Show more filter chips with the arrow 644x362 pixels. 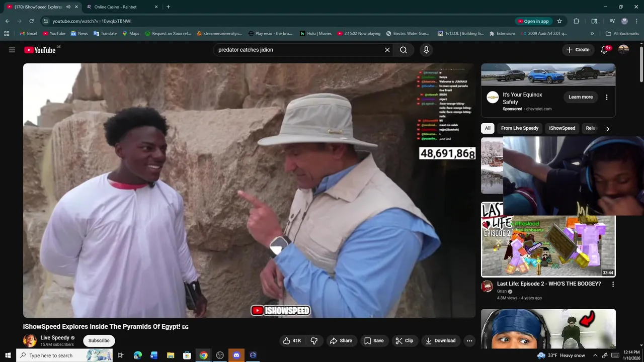coord(608,129)
